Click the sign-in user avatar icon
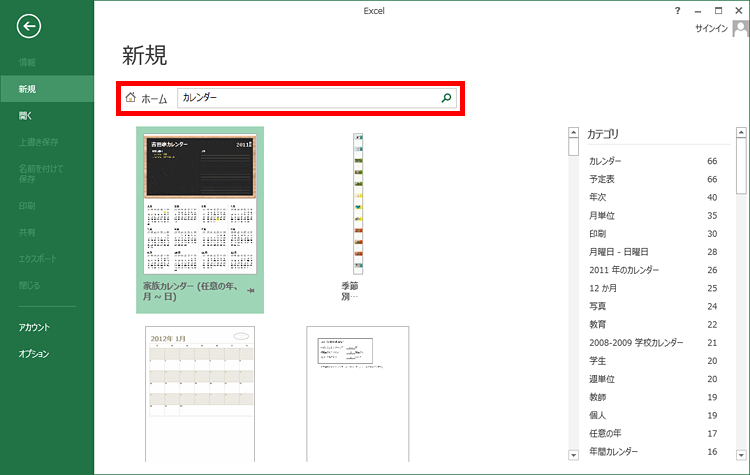 [x=740, y=29]
